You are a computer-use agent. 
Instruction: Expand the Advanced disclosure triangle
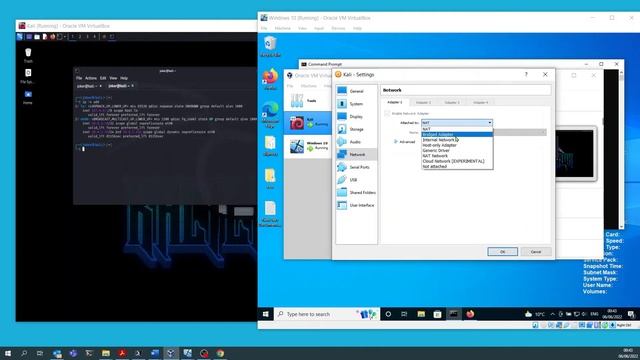click(396, 142)
